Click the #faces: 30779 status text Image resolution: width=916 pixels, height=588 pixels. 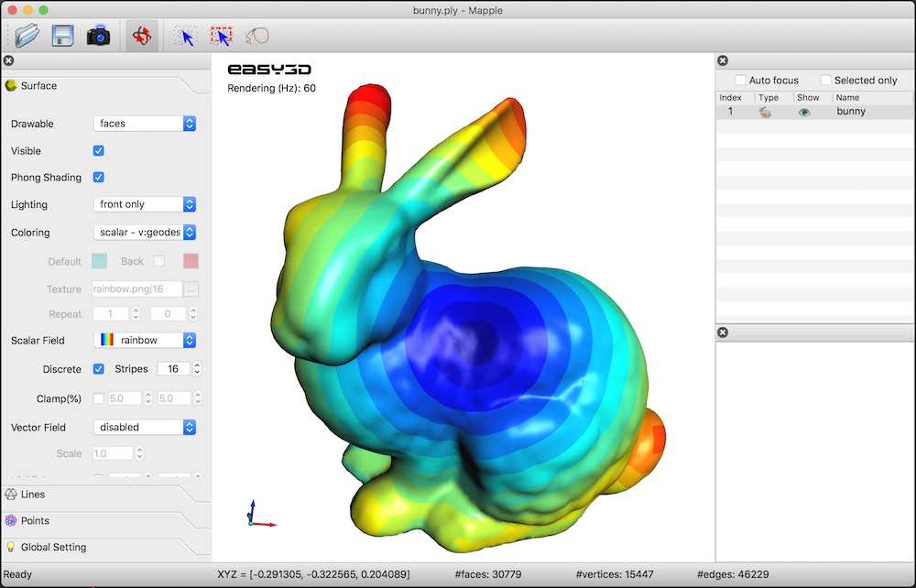(488, 574)
